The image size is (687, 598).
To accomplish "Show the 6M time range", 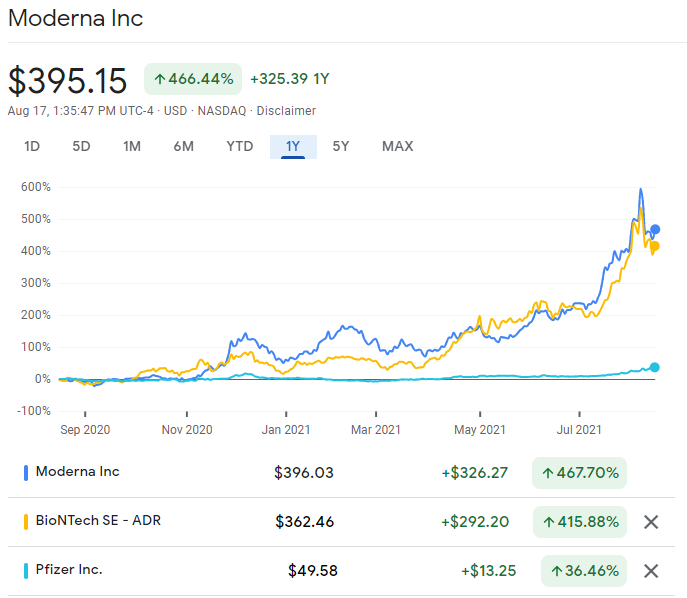I will pos(183,147).
